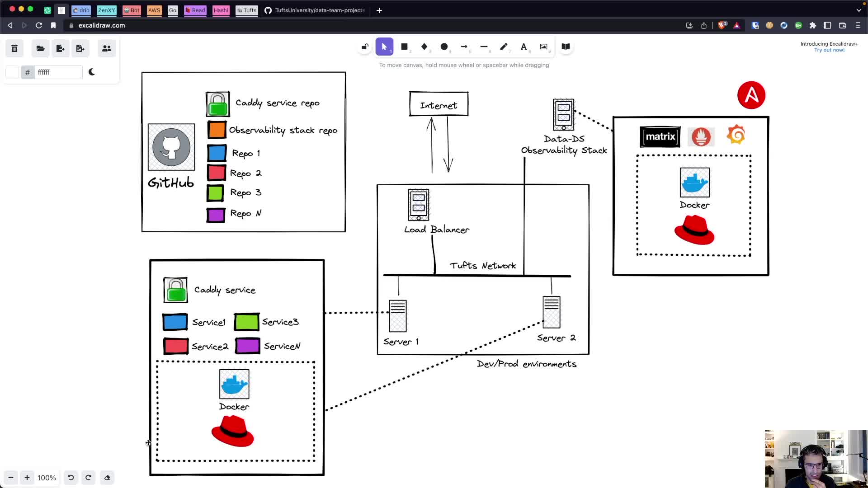Zoom in with the plus button
Screen dimensions: 868x488
(x=27, y=478)
